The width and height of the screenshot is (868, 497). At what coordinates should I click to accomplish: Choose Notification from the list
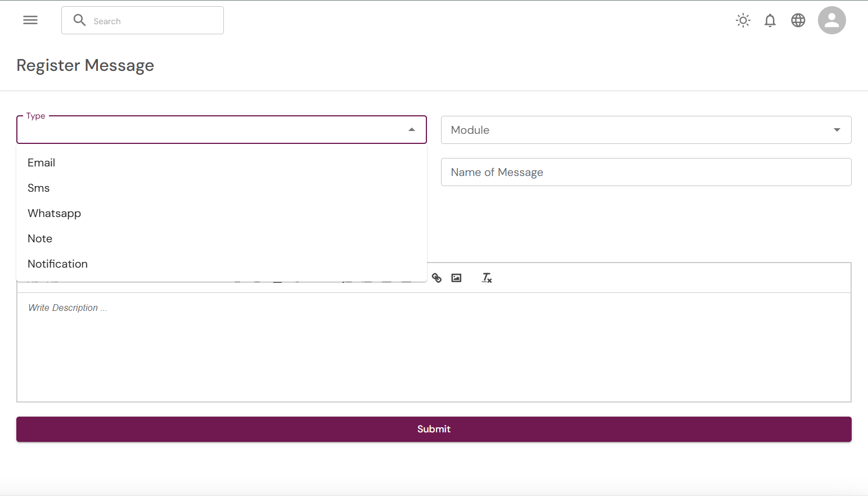[58, 264]
